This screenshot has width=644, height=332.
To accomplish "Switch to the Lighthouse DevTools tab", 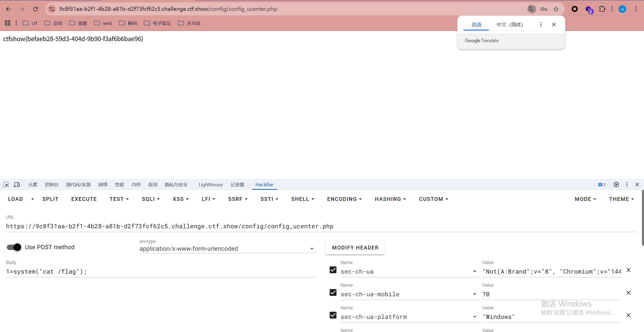I will point(211,185).
